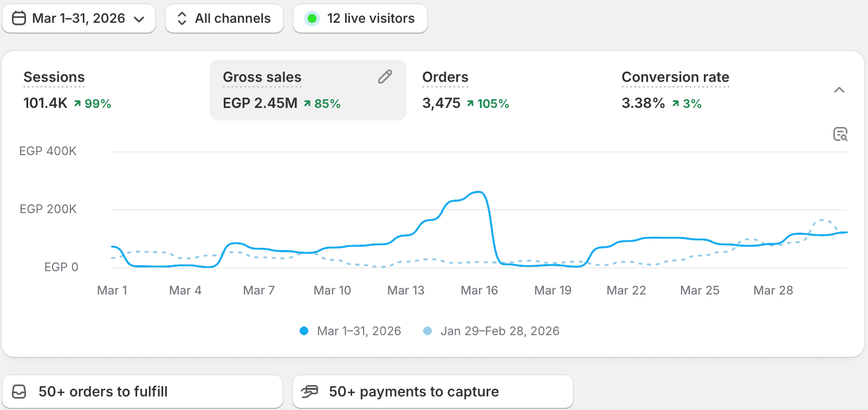This screenshot has width=868, height=410.
Task: Open the Mar 1–31, 2026 date range dropdown
Action: [79, 18]
